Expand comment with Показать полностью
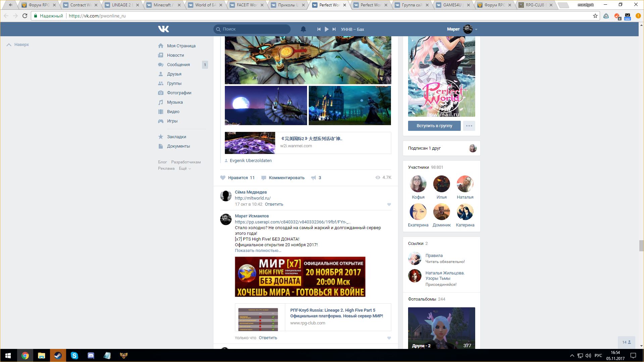The image size is (644, 362). coord(258,251)
